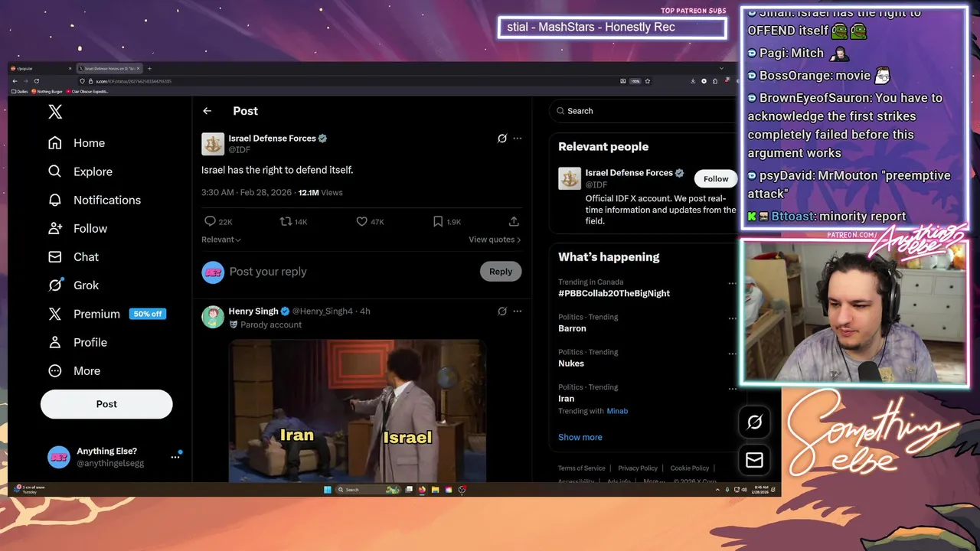The width and height of the screenshot is (980, 551).
Task: Open more options for Iran trend
Action: tap(732, 389)
